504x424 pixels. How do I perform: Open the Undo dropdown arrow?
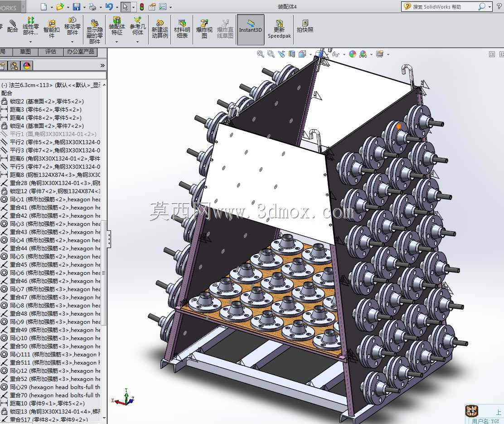click(x=117, y=7)
